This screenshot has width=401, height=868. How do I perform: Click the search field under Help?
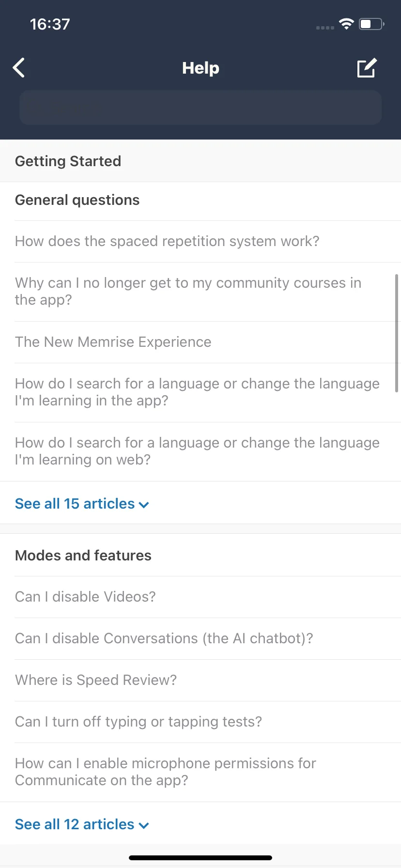200,107
